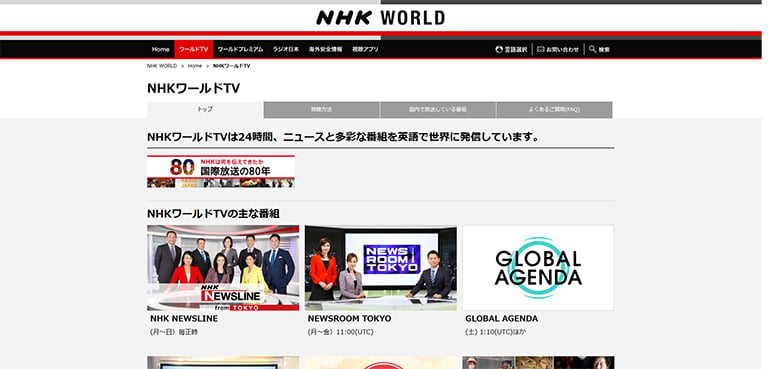Click the NHK NEWSLINE title link
This screenshot has height=369, width=768.
(x=184, y=319)
